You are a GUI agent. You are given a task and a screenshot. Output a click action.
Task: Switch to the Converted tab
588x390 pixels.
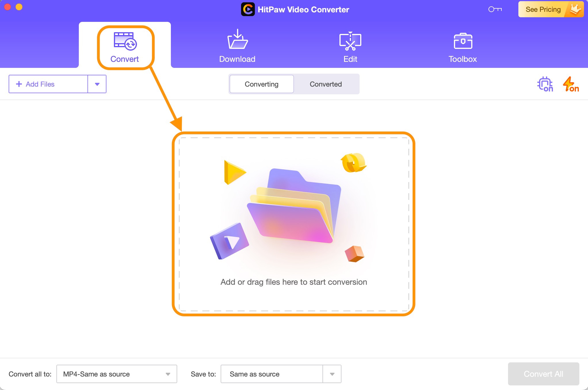pyautogui.click(x=325, y=84)
